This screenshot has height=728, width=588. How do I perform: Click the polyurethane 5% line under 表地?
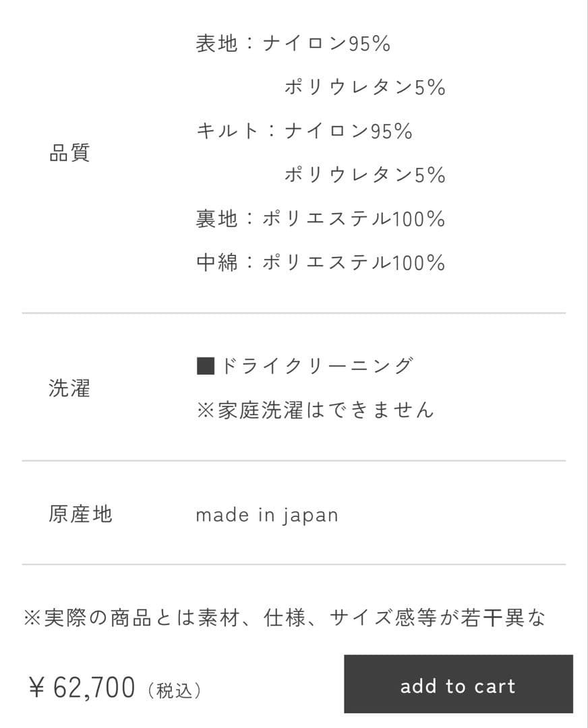365,86
